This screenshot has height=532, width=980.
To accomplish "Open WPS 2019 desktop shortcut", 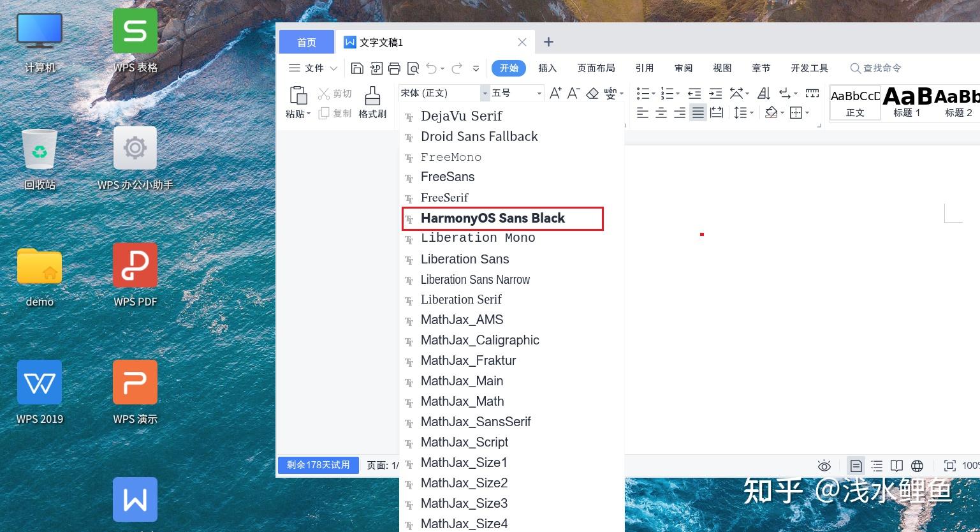I will 40,392.
